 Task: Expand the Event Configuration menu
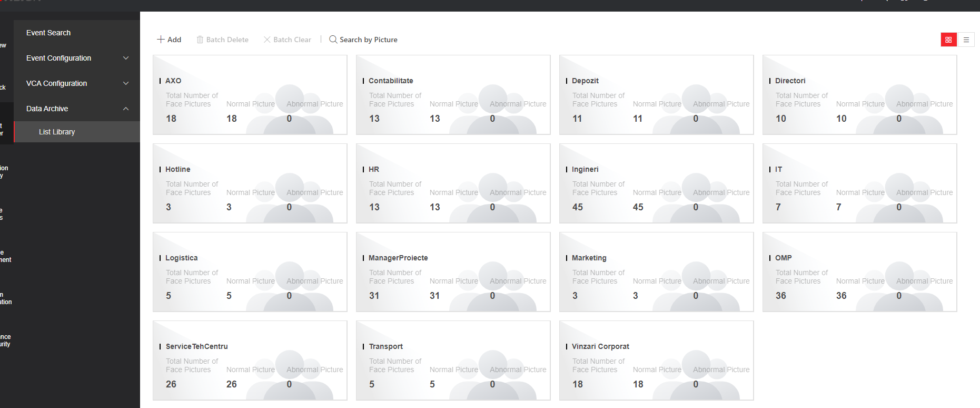tap(126, 58)
